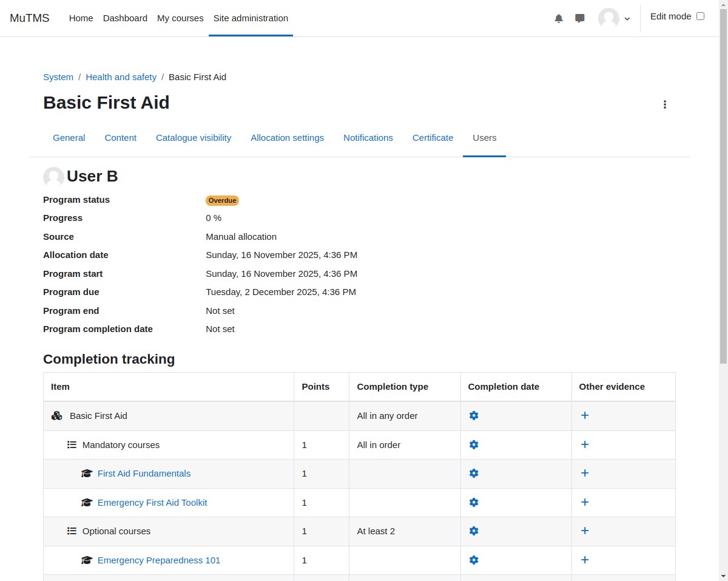Open Site administration in top navigation
This screenshot has height=581, width=728.
tap(251, 18)
